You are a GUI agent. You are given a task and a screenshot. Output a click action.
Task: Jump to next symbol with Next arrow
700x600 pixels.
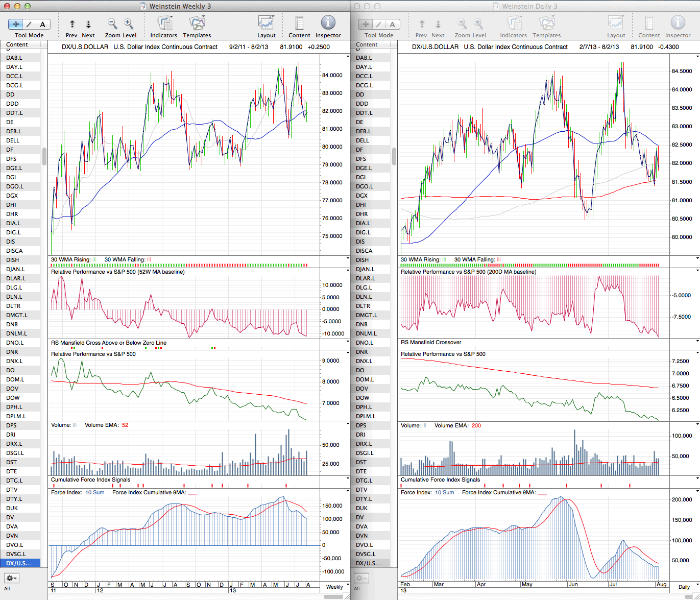coord(88,24)
